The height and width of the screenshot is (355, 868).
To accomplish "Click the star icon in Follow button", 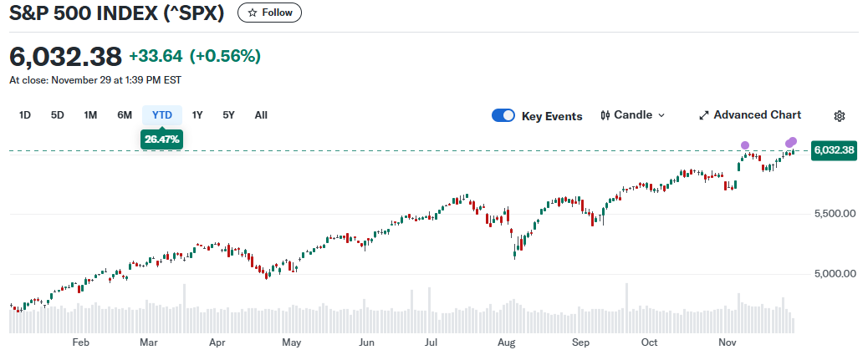I will pyautogui.click(x=252, y=13).
